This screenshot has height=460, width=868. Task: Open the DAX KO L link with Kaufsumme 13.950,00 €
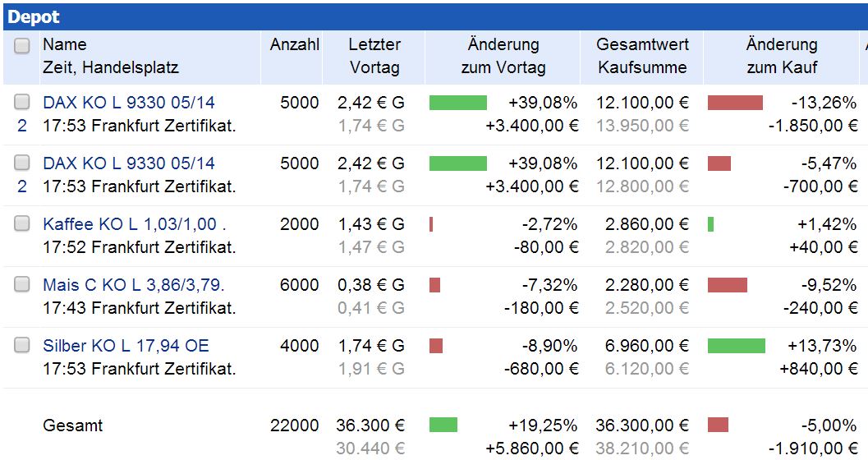click(129, 102)
